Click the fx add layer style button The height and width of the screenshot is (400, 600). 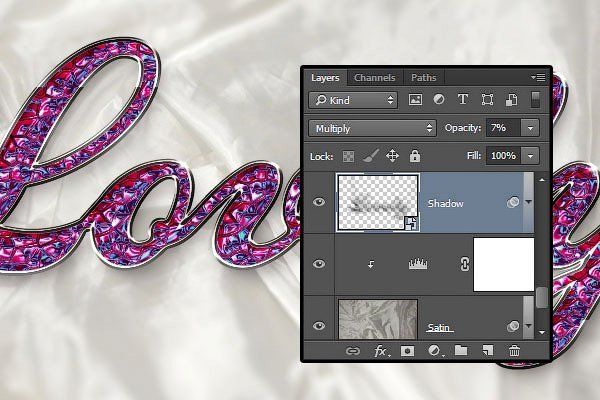pos(381,351)
